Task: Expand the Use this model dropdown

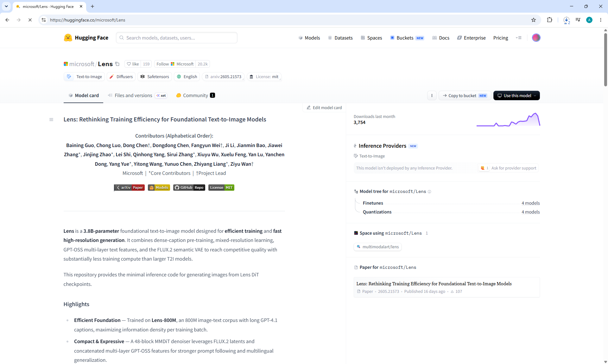Action: click(x=516, y=96)
